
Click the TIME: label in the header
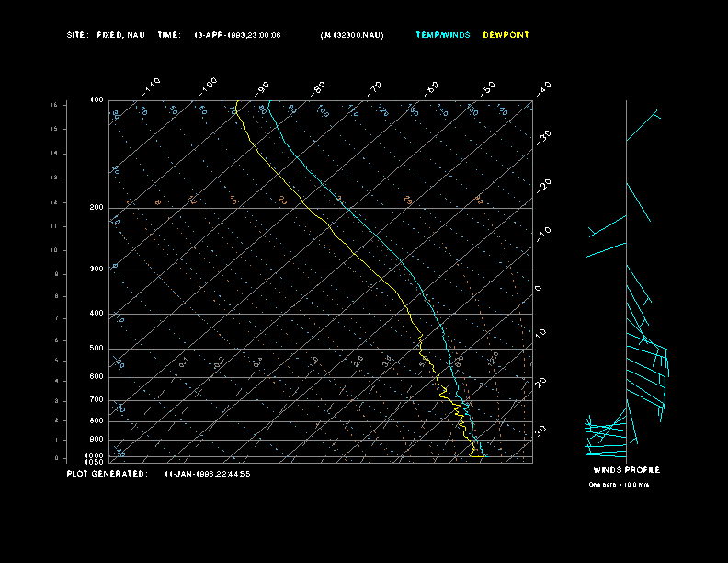tap(169, 35)
